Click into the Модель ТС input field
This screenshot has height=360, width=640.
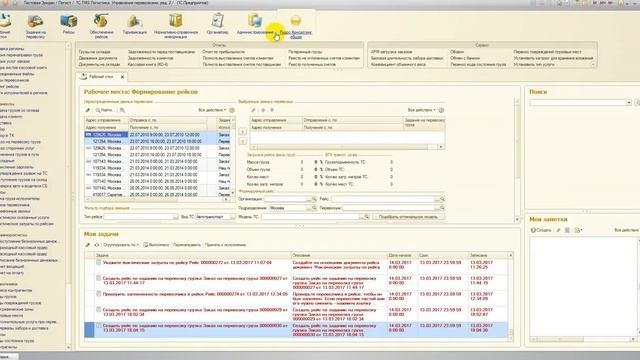point(310,217)
